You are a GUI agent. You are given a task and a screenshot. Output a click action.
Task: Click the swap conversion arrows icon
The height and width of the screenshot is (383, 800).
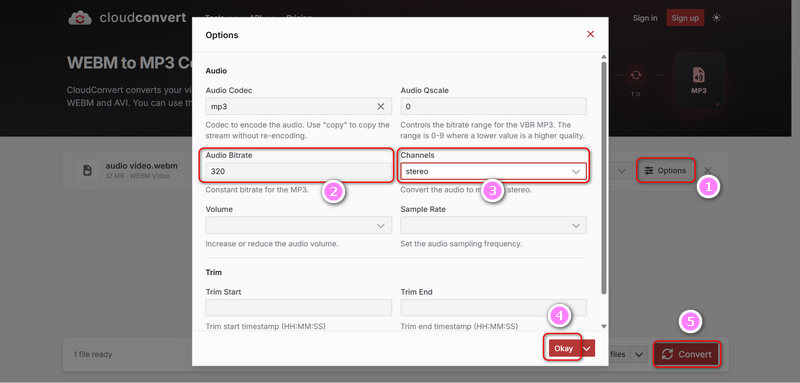(635, 75)
